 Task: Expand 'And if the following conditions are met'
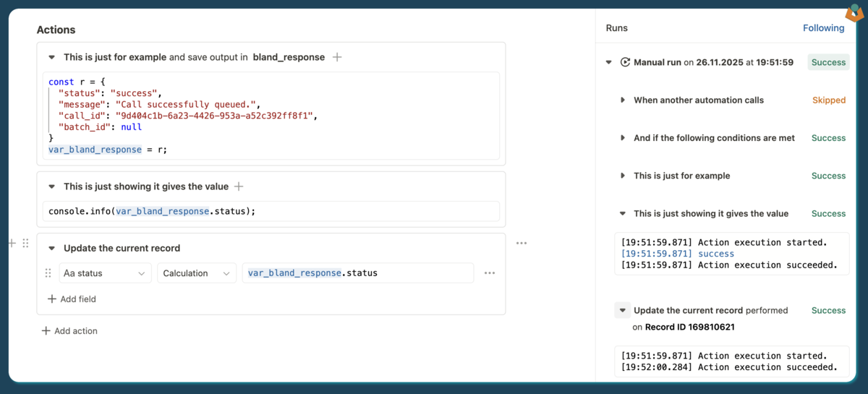coord(623,138)
